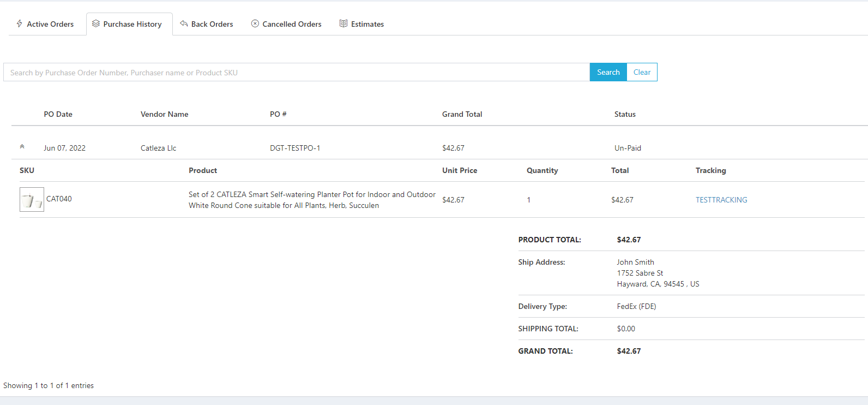
Task: Focus the purchase order search field
Action: click(x=296, y=73)
